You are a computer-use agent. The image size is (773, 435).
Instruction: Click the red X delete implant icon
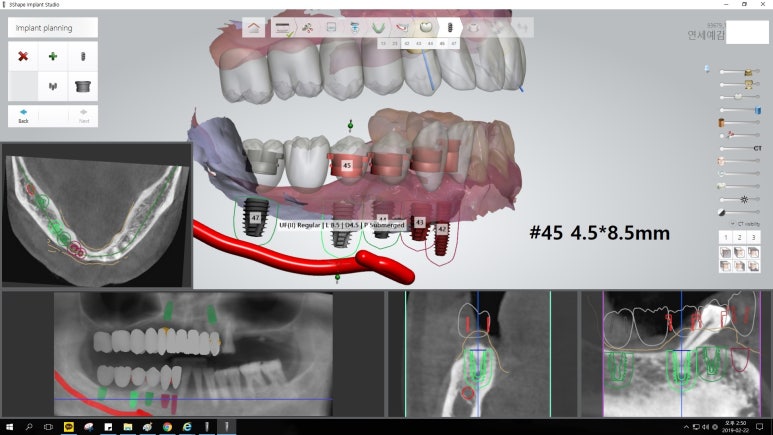[22, 56]
